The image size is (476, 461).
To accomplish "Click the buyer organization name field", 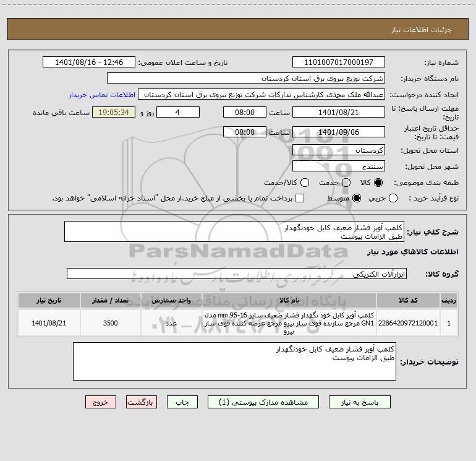I will [246, 78].
